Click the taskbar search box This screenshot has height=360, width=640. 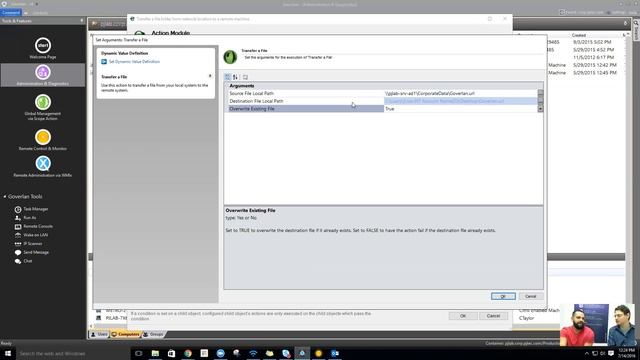(73, 353)
